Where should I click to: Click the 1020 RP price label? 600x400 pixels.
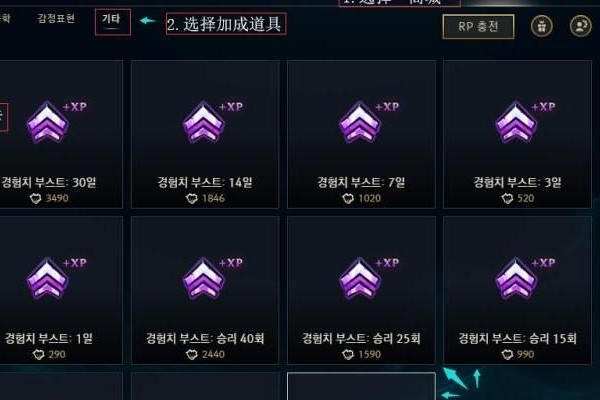(x=362, y=198)
